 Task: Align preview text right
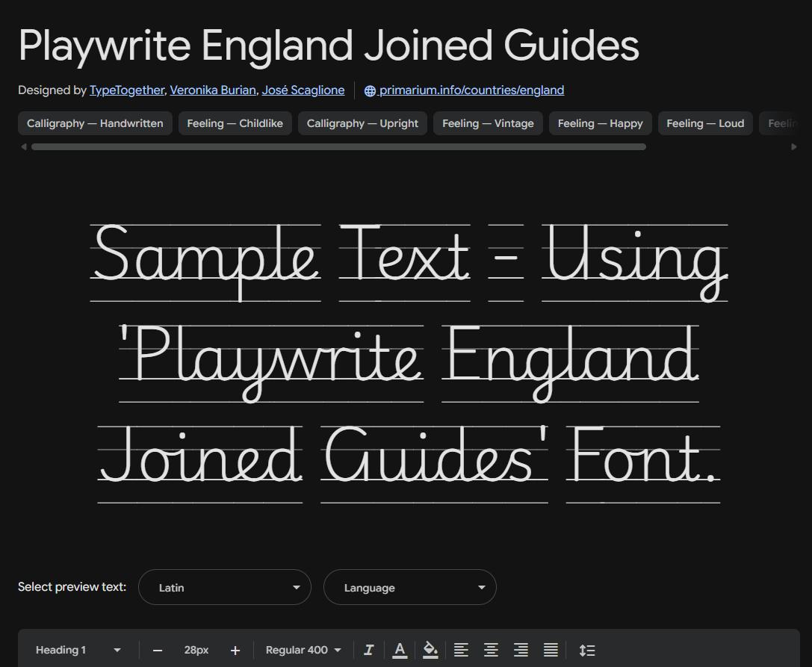(x=521, y=650)
